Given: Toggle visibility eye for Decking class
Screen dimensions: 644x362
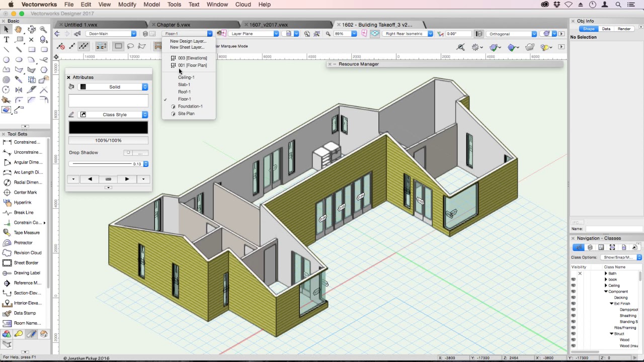Looking at the screenshot, I should (x=573, y=298).
